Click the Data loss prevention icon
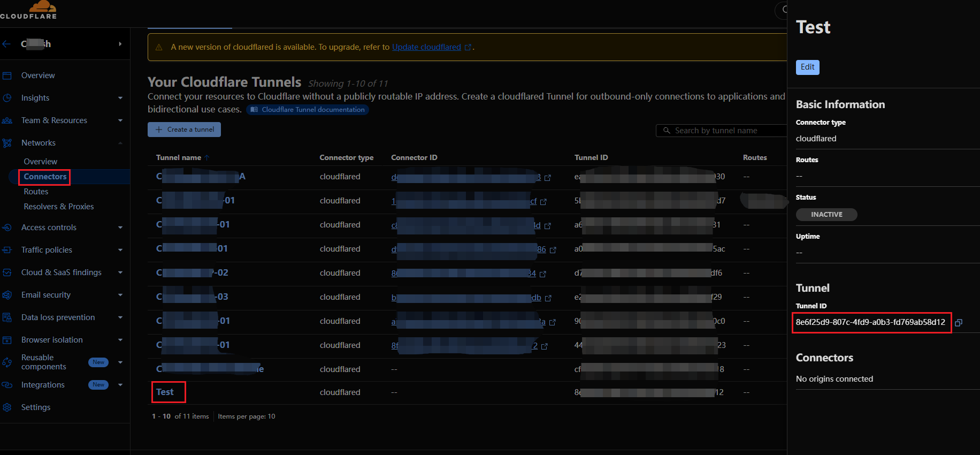The image size is (980, 455). pos(7,317)
